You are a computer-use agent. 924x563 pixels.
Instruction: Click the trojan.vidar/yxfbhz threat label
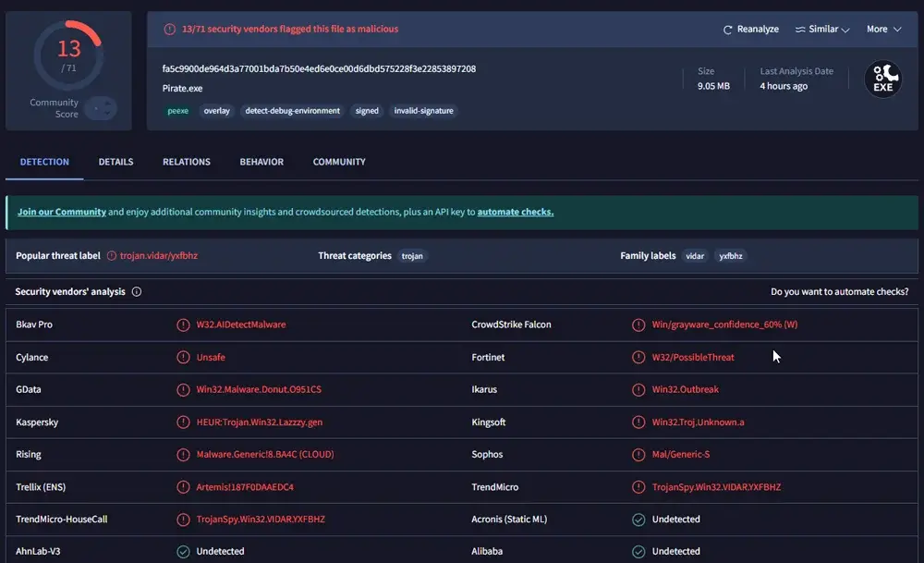tap(159, 256)
